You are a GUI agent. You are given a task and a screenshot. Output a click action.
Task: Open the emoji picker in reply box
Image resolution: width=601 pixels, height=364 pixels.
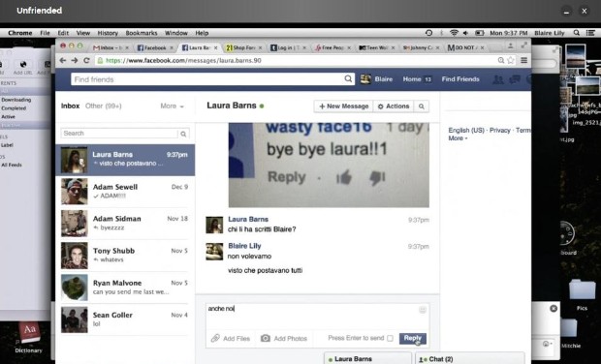[x=423, y=310]
